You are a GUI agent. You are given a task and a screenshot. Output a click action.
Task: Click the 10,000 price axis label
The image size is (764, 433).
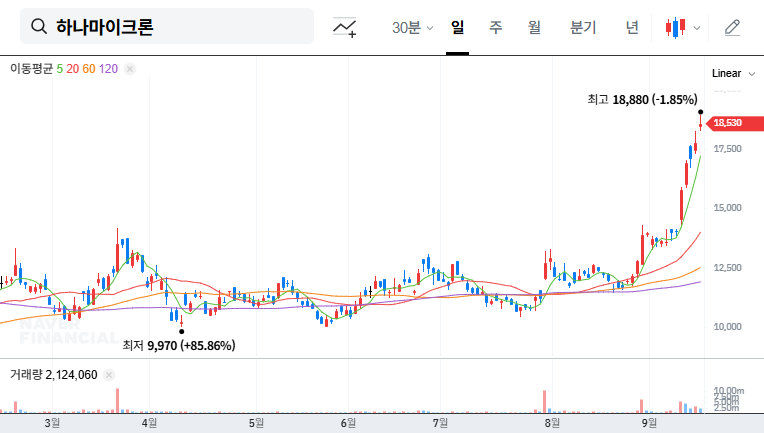[x=727, y=327]
